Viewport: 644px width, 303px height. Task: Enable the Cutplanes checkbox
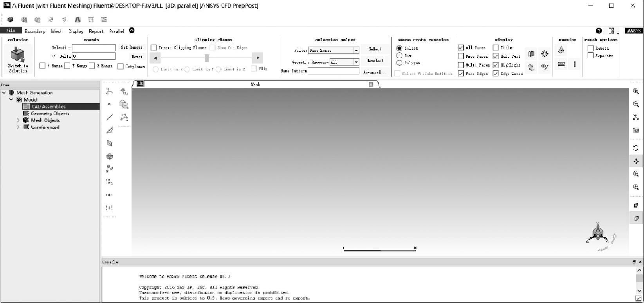(x=120, y=66)
